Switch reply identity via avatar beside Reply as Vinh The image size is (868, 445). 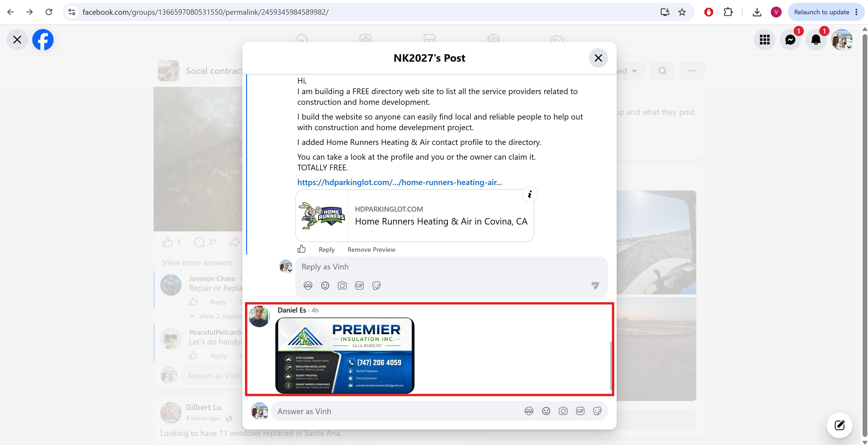pyautogui.click(x=286, y=266)
